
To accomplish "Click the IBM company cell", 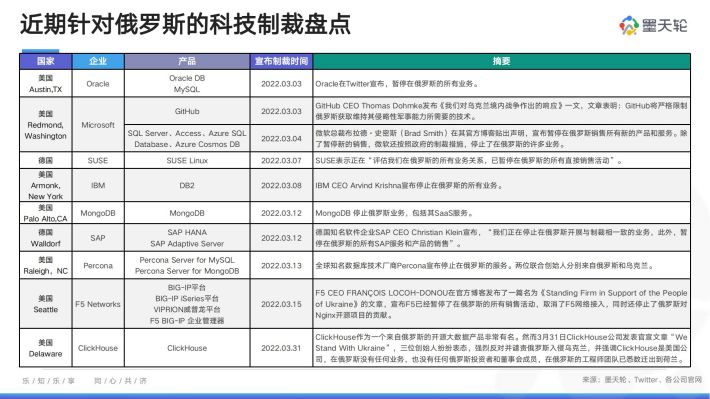I will (x=98, y=185).
